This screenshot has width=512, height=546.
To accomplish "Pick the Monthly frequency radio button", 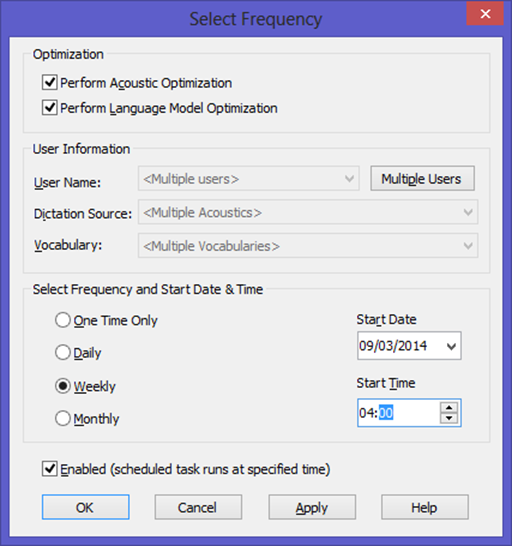I will [x=63, y=418].
